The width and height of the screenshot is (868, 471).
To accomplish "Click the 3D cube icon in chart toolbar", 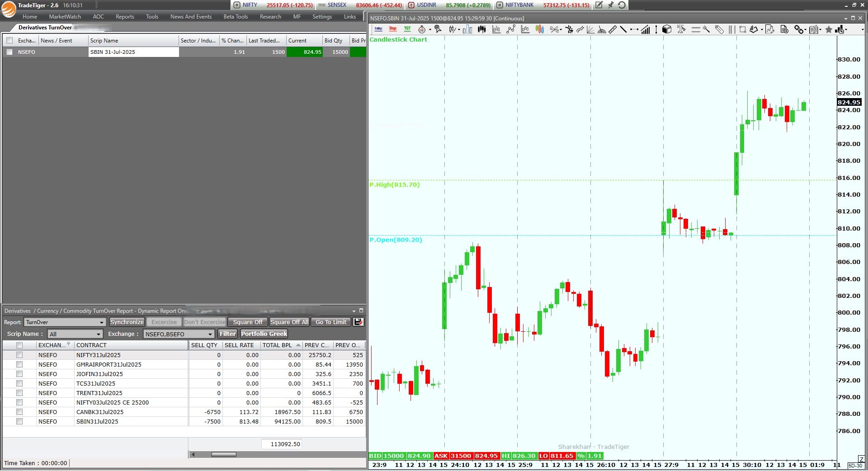I will point(667,29).
